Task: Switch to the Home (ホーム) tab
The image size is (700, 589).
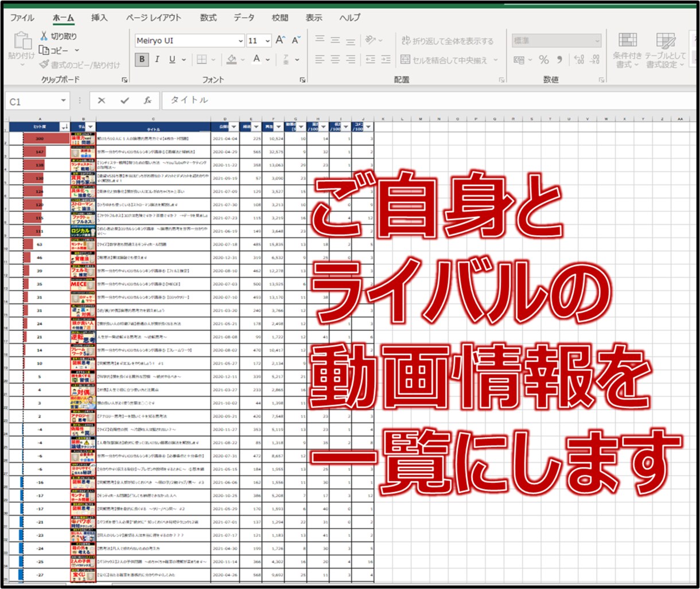Action: [x=63, y=18]
